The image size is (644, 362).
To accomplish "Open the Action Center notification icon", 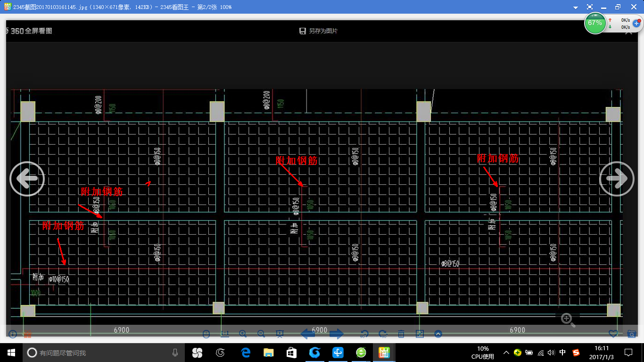I will [628, 353].
